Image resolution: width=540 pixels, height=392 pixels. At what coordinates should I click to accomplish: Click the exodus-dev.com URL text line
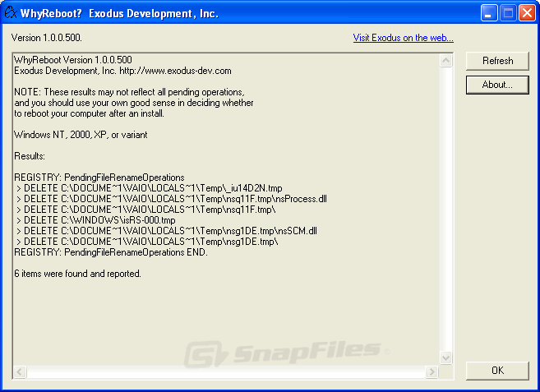click(x=122, y=71)
